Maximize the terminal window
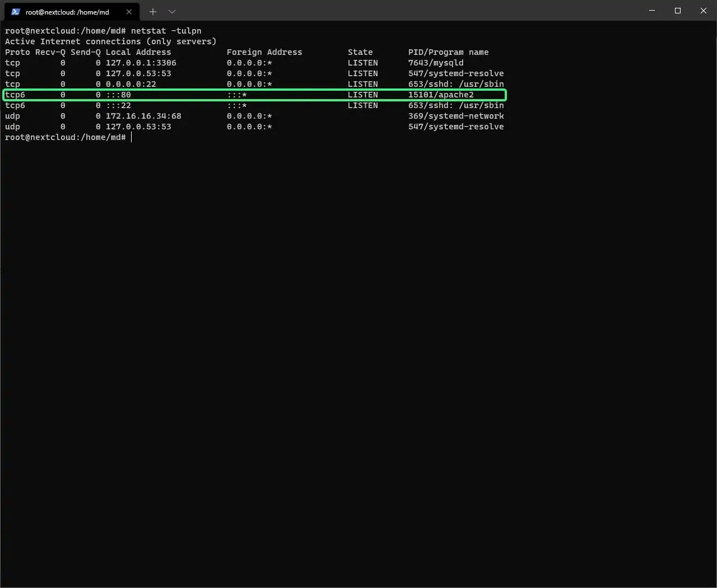Screen dimensions: 717x588 [678, 11]
